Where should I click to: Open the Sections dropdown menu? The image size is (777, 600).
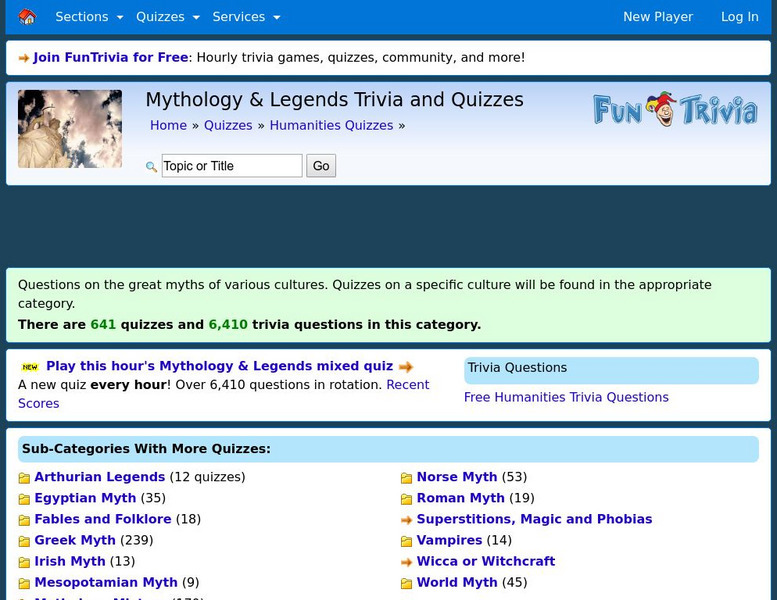89,17
